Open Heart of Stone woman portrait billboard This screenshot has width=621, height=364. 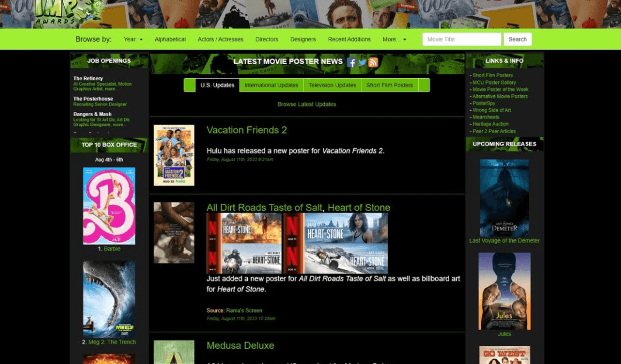336,228
